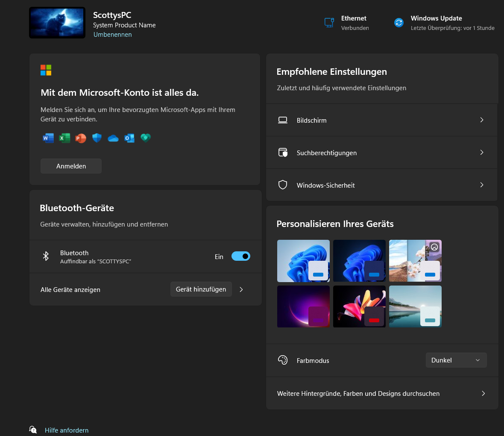This screenshot has width=504, height=436.
Task: Open the Windows-Sicherheit entry
Action: pyautogui.click(x=381, y=185)
